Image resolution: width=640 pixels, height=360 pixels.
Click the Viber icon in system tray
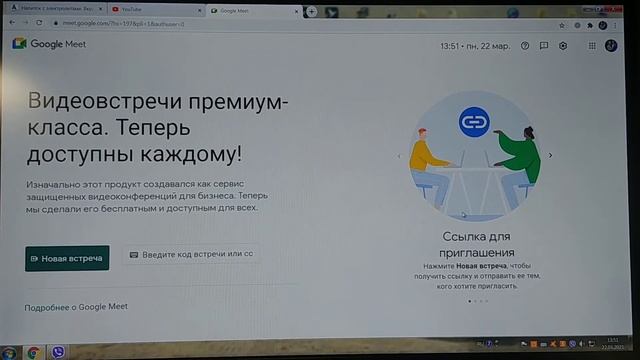click(572, 344)
